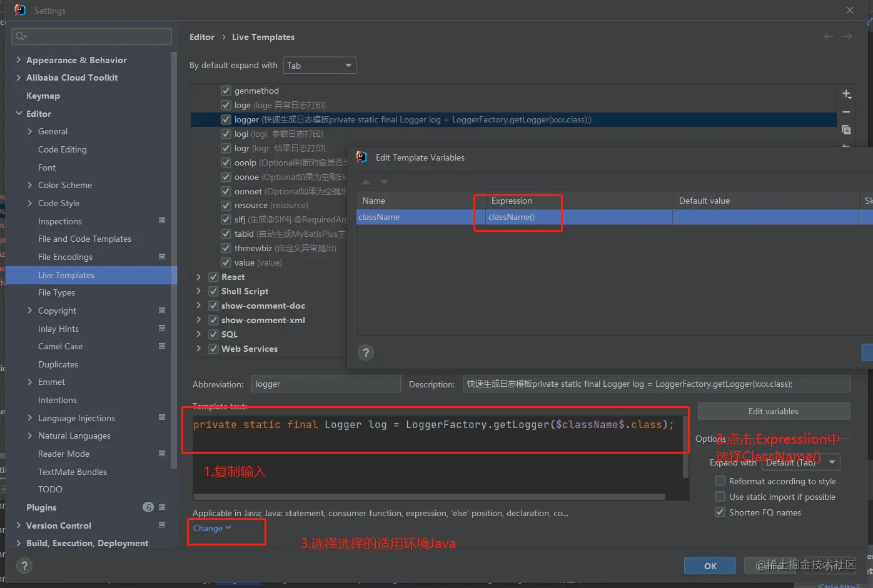Click the OK button

(x=710, y=566)
